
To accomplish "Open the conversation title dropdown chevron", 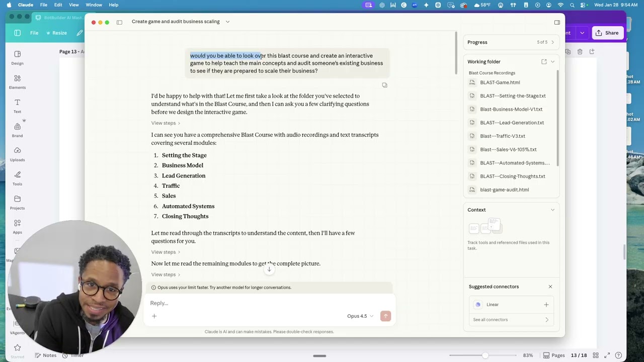I will [x=227, y=22].
